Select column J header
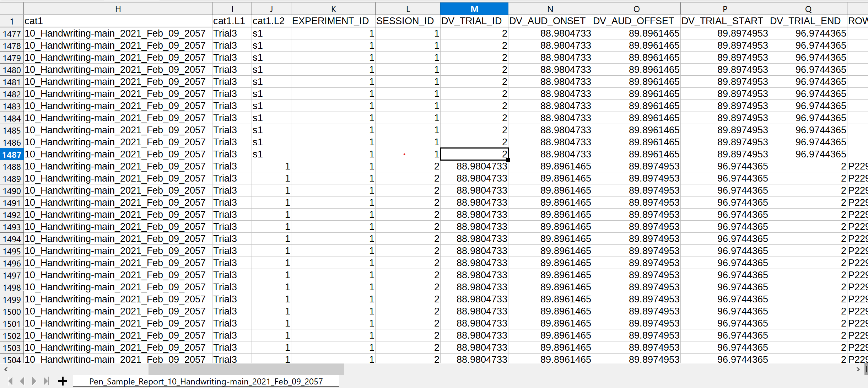 click(271, 9)
